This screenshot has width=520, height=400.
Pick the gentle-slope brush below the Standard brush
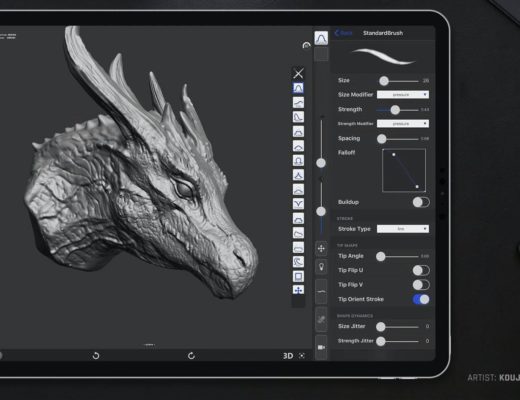click(298, 102)
